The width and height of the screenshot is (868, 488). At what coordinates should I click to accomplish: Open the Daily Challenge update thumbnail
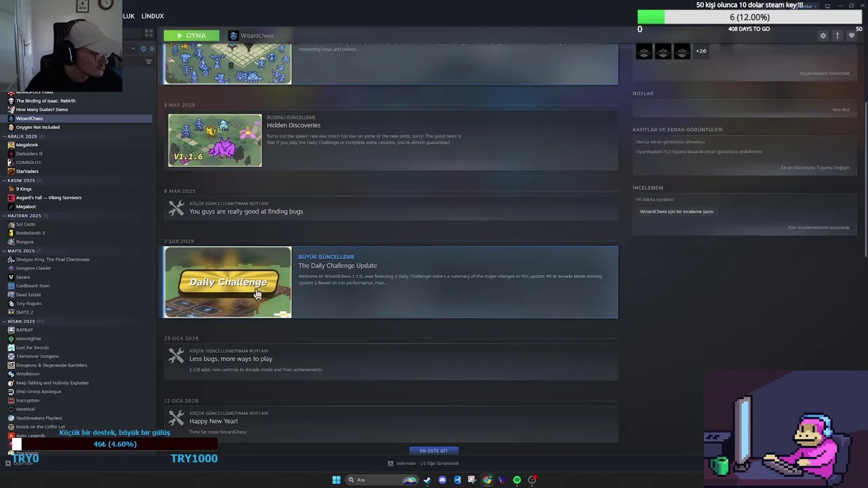point(228,282)
